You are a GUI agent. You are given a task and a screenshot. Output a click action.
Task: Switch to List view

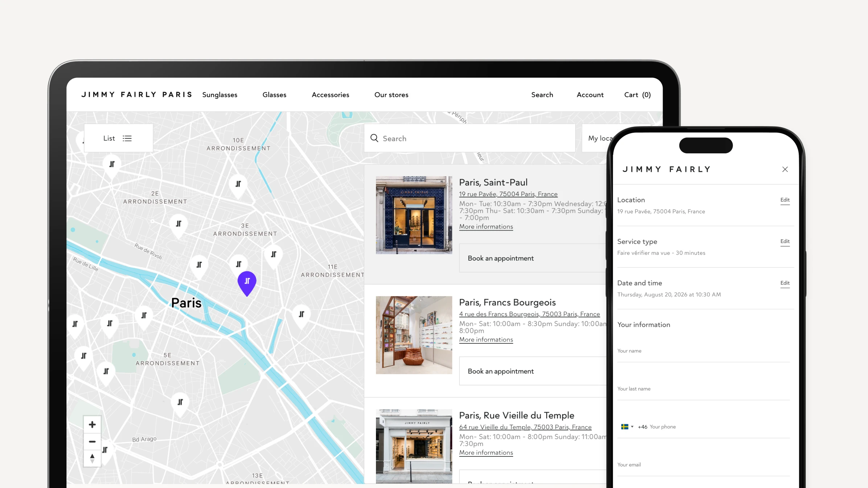click(118, 138)
